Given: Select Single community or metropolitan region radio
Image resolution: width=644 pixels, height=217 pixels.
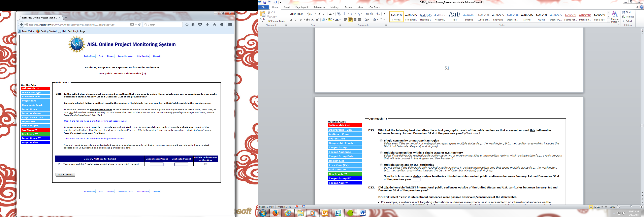Looking at the screenshot, I should point(381,141).
